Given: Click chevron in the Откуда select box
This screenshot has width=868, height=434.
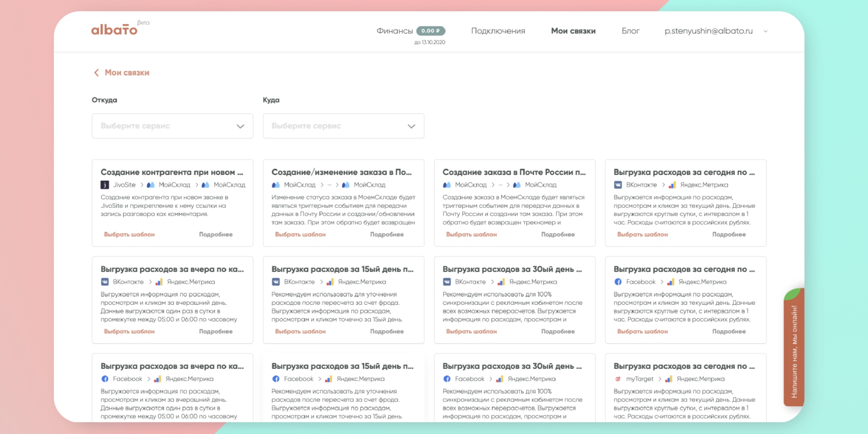Looking at the screenshot, I should click(240, 126).
